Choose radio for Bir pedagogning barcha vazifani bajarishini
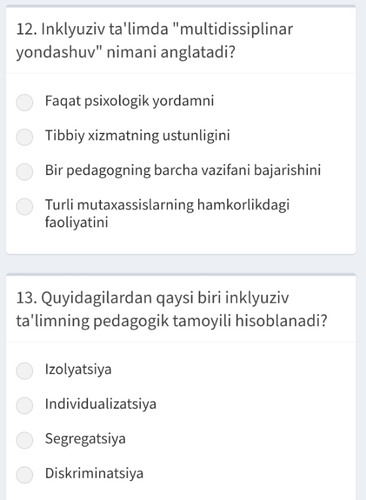 coord(24,172)
